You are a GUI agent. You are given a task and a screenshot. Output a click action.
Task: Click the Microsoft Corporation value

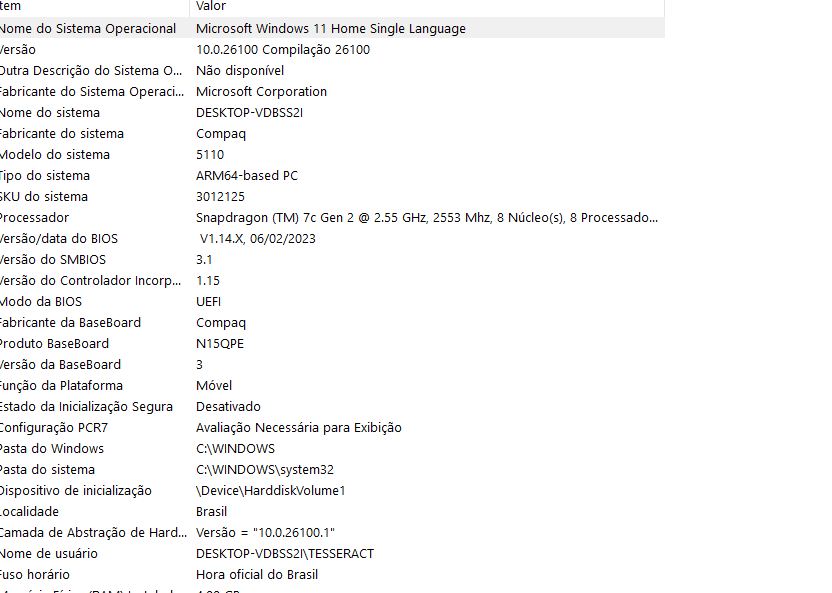(261, 92)
